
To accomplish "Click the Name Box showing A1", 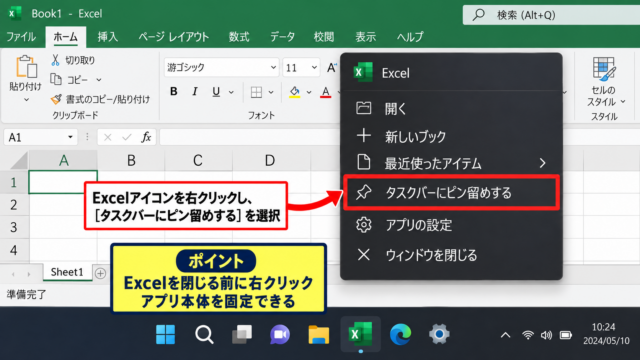I will pyautogui.click(x=34, y=137).
